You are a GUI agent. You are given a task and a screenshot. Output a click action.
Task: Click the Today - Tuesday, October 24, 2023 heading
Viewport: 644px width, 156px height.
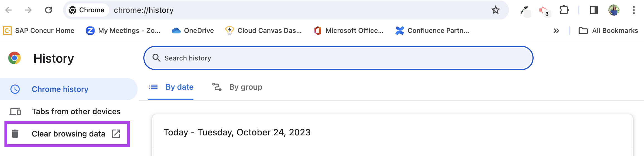237,132
